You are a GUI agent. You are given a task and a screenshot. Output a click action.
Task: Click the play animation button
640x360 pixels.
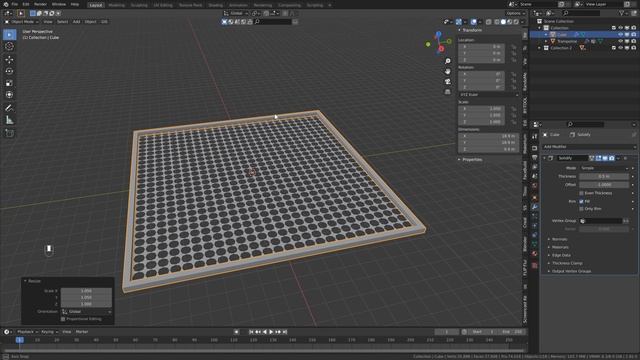pos(271,332)
